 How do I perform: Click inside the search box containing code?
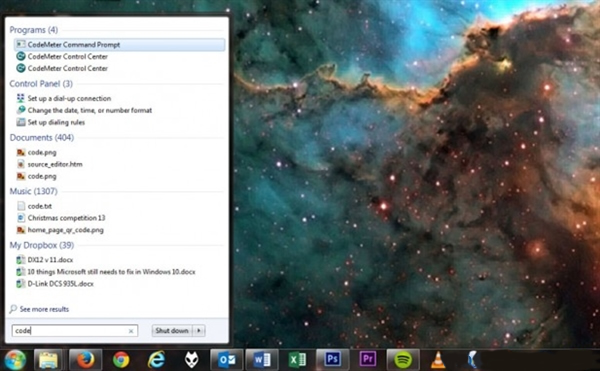pyautogui.click(x=71, y=330)
